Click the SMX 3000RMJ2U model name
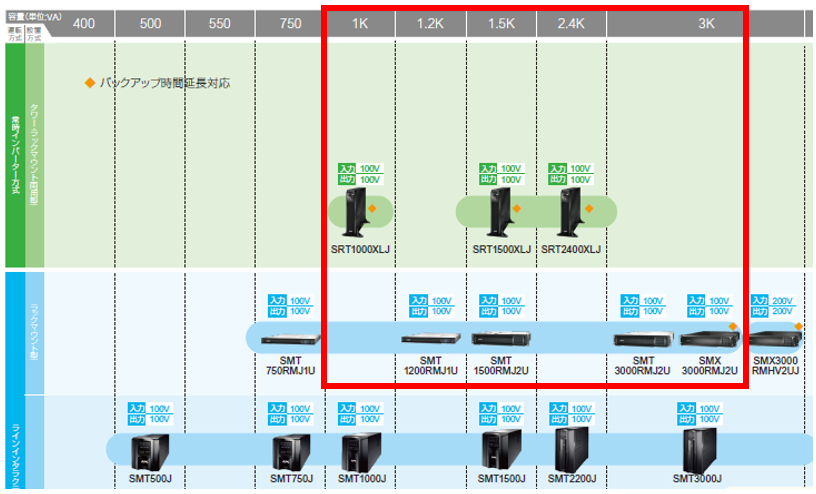This screenshot has width=816, height=494. 710,365
